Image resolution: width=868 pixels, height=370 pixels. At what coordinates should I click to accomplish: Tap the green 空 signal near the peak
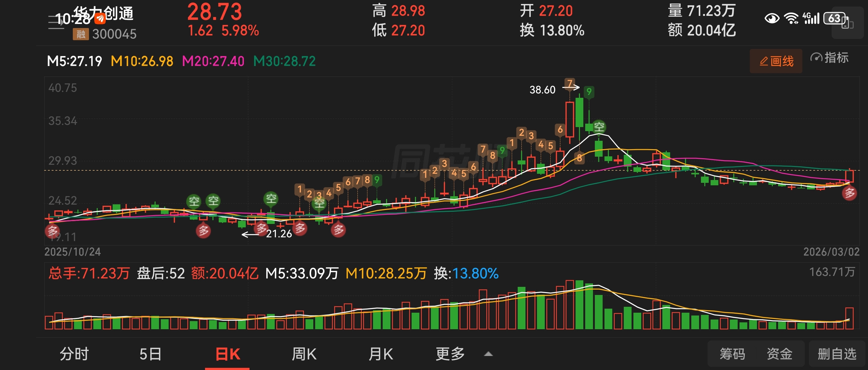pyautogui.click(x=599, y=127)
